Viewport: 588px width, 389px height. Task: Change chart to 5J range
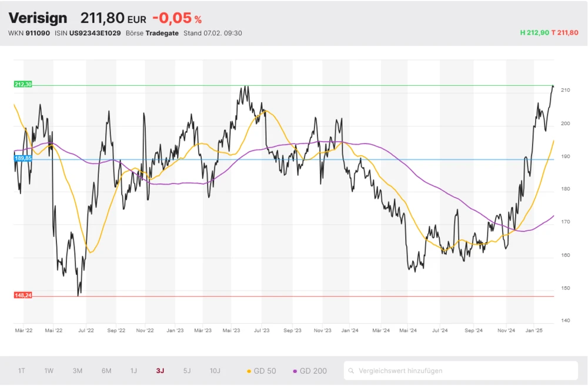tap(187, 371)
